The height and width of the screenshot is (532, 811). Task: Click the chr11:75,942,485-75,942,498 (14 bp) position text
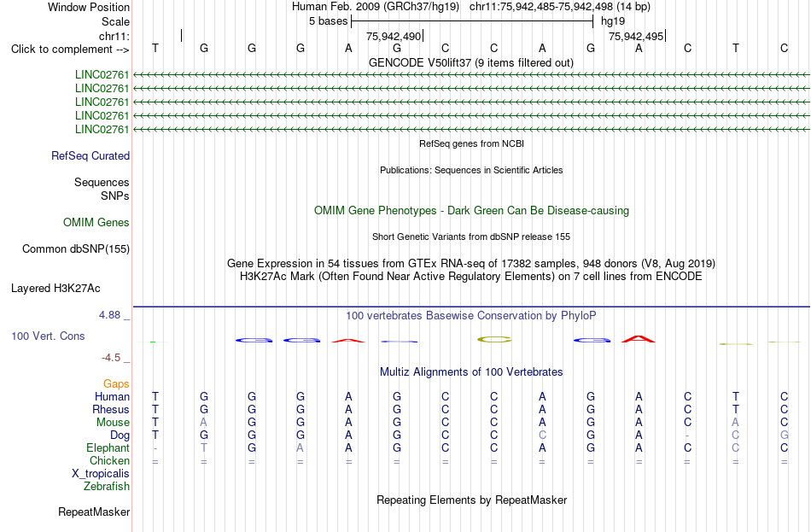pyautogui.click(x=560, y=7)
